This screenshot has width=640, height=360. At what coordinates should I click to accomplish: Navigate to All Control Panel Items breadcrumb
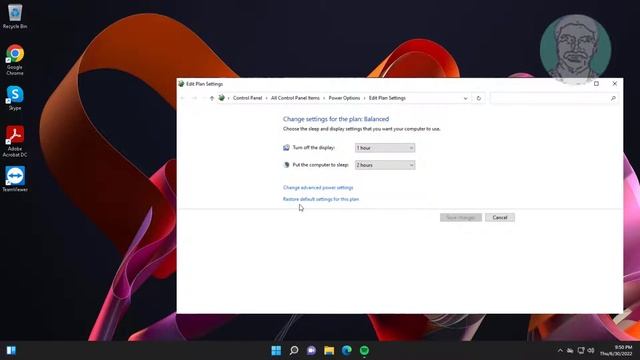click(295, 98)
